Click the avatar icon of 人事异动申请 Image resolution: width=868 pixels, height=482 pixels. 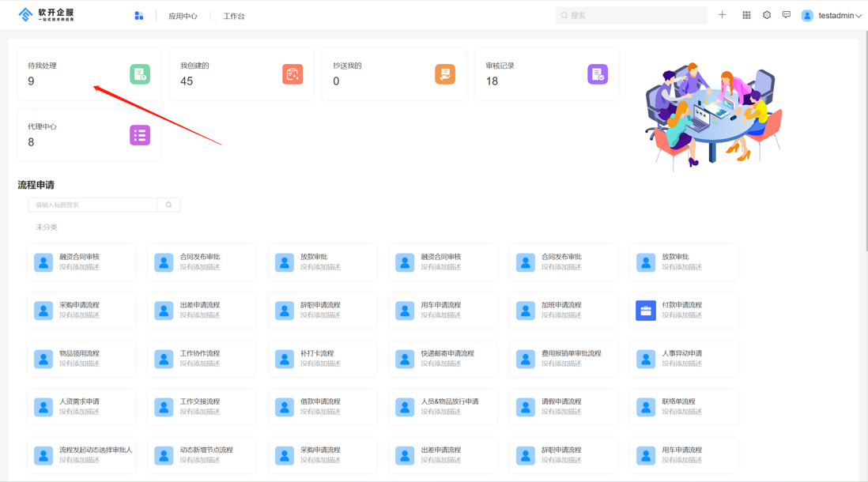coord(645,359)
